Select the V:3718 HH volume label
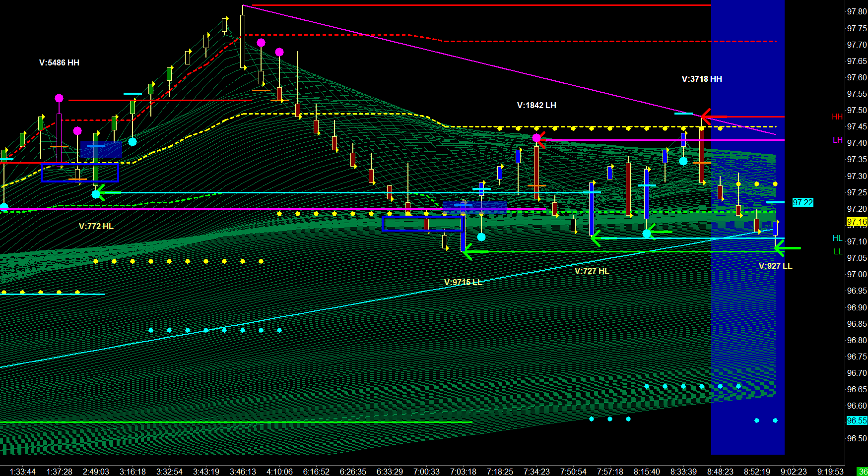The image size is (868, 476). (x=702, y=79)
